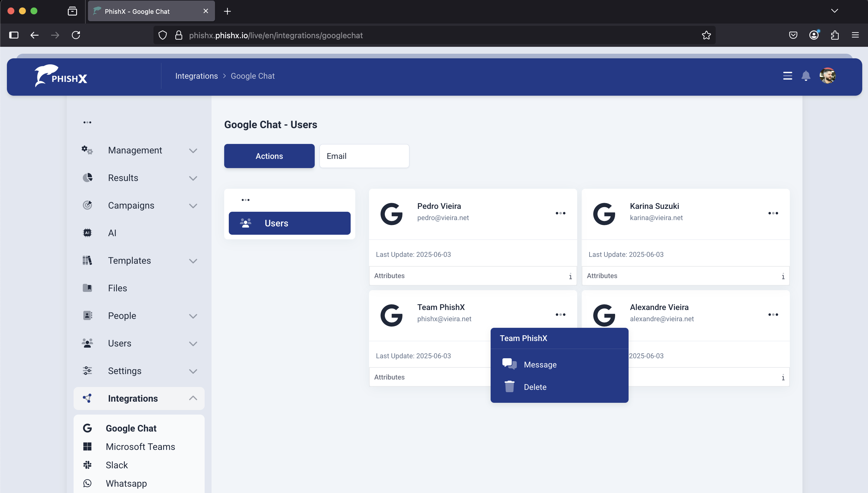This screenshot has width=868, height=493.
Task: Go back in browser history
Action: pos(34,35)
